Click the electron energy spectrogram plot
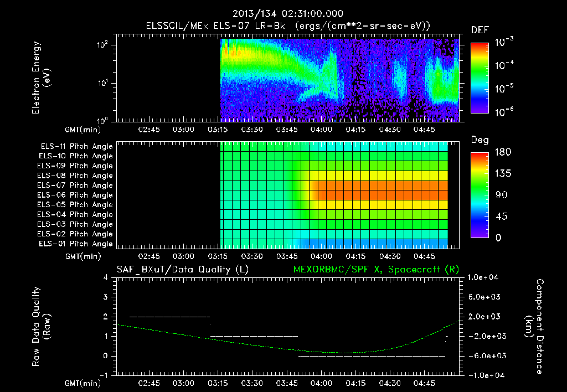567x392 pixels. point(288,78)
